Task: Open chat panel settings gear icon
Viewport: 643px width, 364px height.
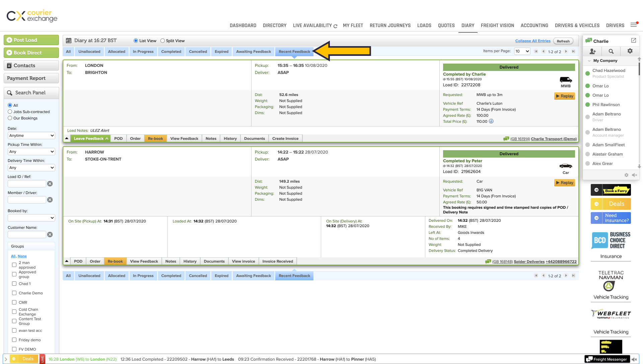Action: tap(630, 51)
